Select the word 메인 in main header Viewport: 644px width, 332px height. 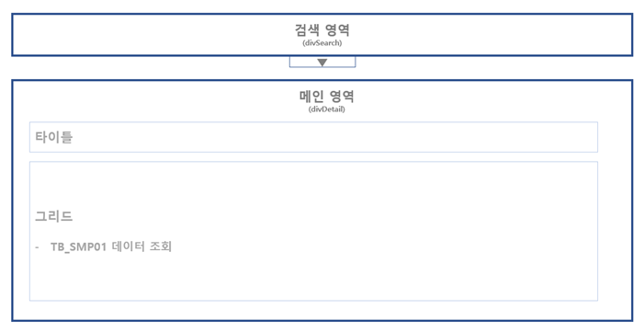tap(311, 97)
